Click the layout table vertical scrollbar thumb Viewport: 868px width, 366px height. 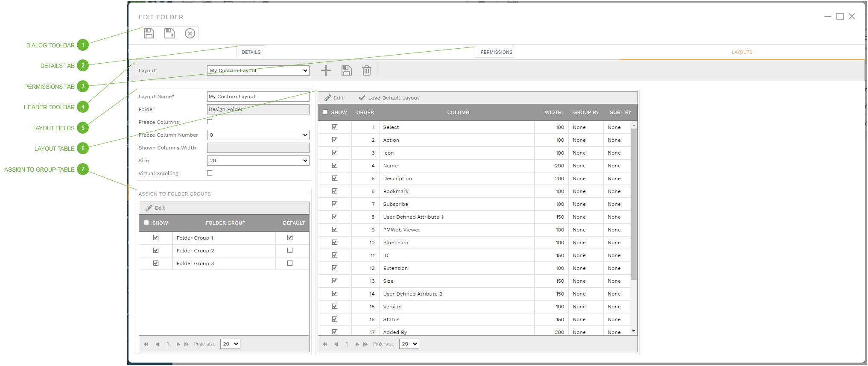634,204
